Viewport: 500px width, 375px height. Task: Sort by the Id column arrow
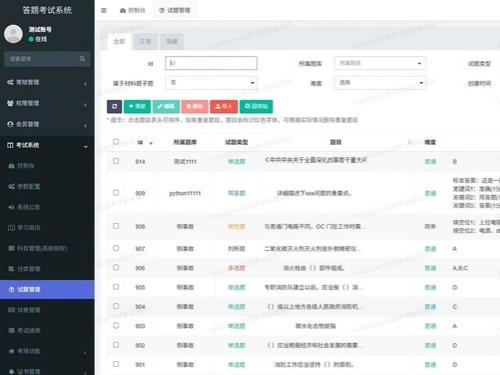click(151, 143)
